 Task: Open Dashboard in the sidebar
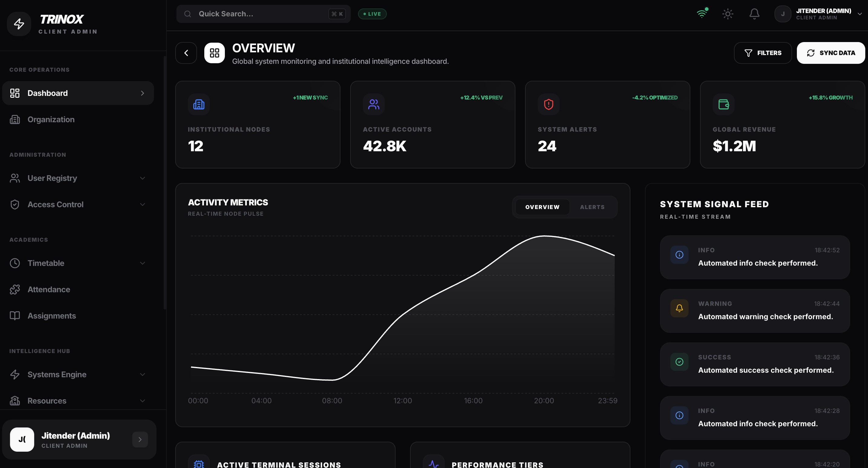[x=78, y=93]
